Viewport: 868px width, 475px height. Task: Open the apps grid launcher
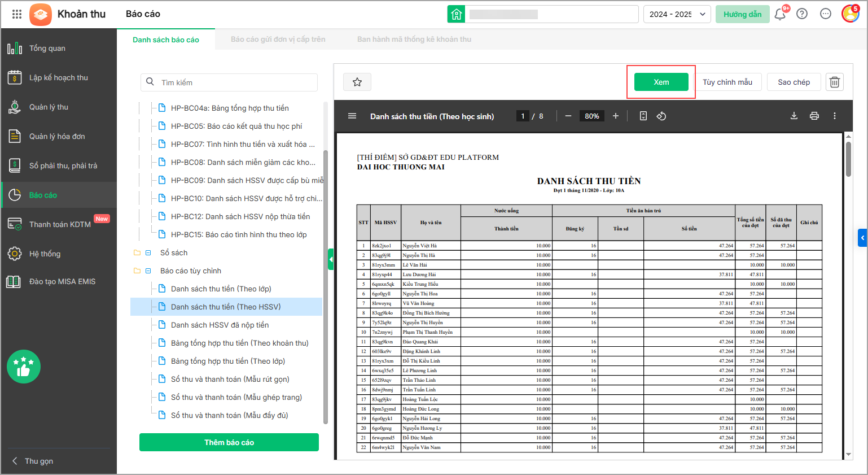(x=17, y=14)
